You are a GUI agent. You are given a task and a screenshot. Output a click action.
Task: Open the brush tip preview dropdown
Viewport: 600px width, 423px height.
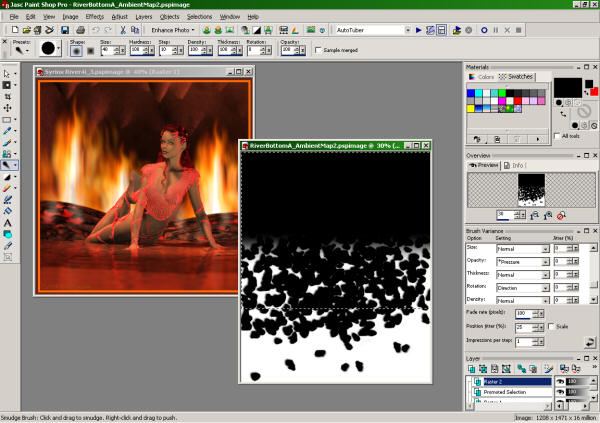[59, 49]
